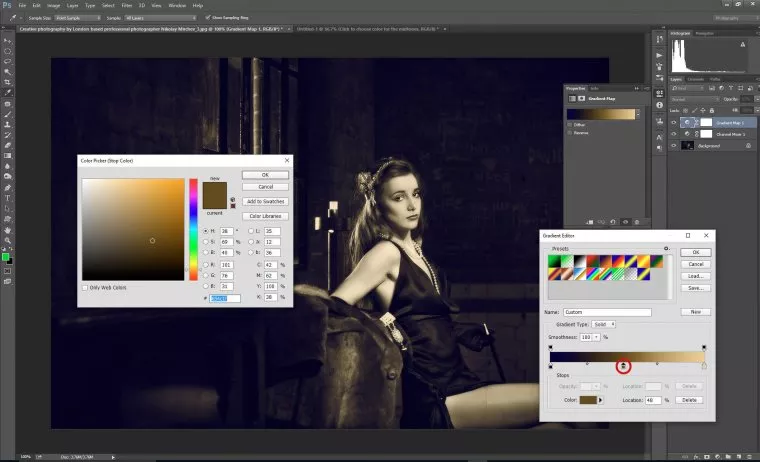Click the reset adjustment icon in Properties
Viewport: 760px width, 462px height.
click(x=613, y=222)
